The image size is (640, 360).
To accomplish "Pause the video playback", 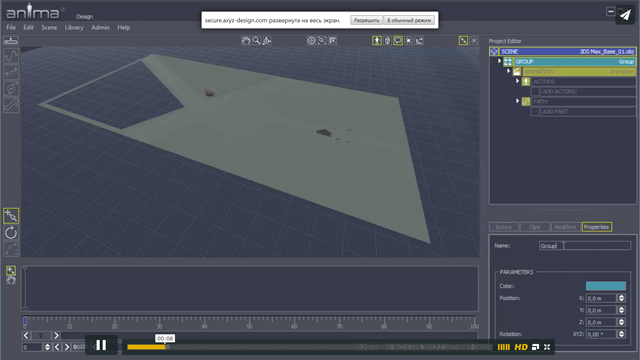I will 101,345.
